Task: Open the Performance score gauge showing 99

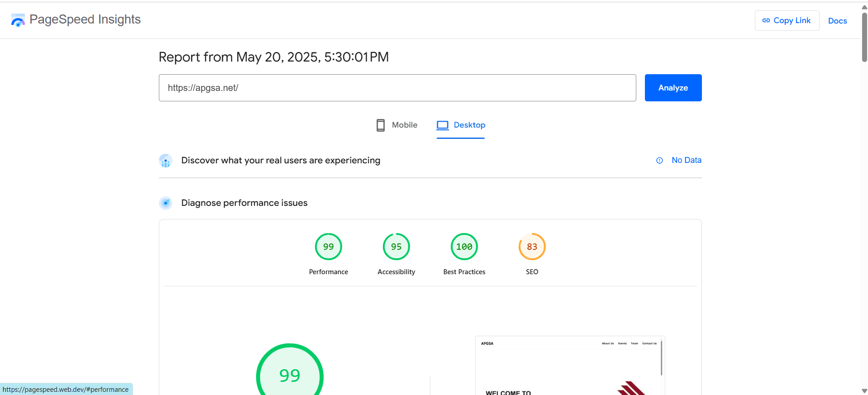Action: (329, 247)
